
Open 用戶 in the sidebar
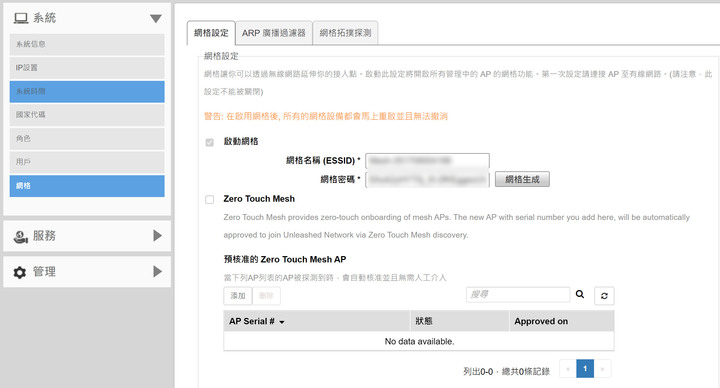coord(87,162)
